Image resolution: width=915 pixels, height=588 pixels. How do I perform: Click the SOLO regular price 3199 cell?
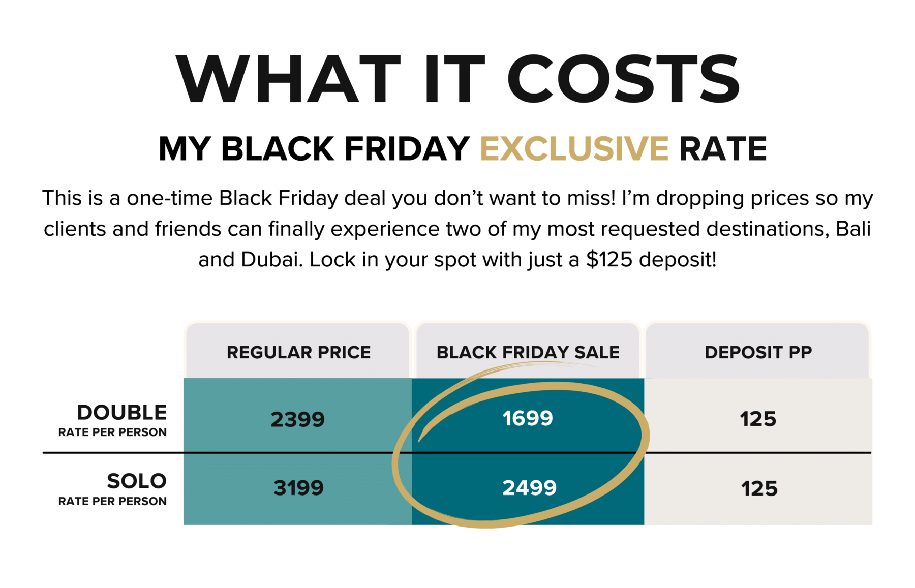click(x=298, y=488)
